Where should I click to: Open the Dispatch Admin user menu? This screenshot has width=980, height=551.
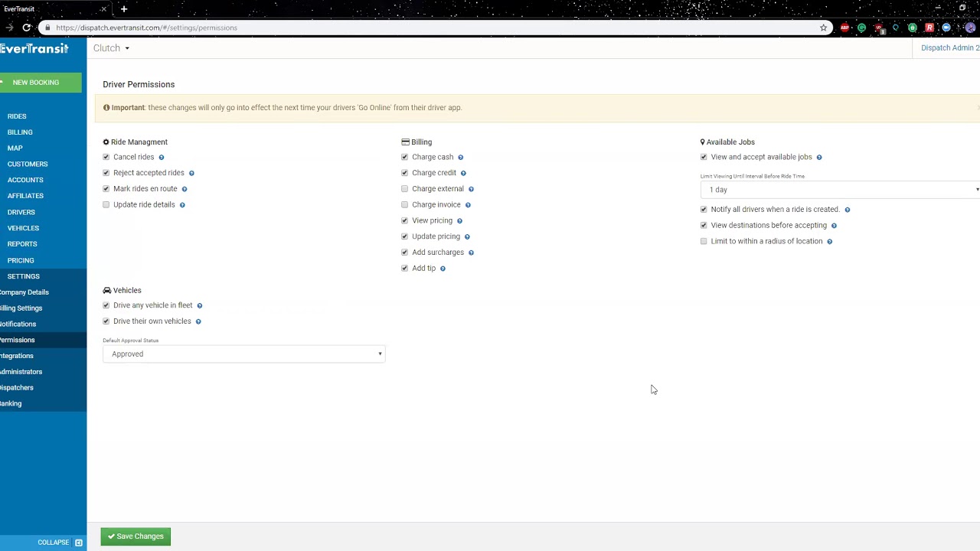click(x=949, y=47)
